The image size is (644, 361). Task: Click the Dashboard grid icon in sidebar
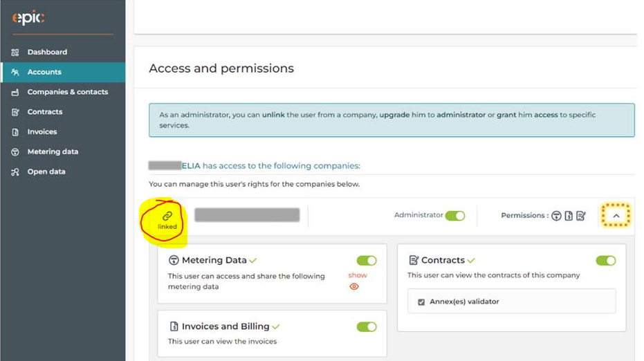[15, 52]
